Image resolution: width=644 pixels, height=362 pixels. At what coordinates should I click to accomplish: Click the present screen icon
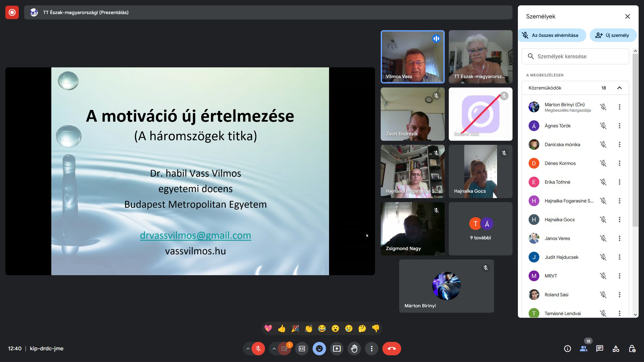point(336,349)
